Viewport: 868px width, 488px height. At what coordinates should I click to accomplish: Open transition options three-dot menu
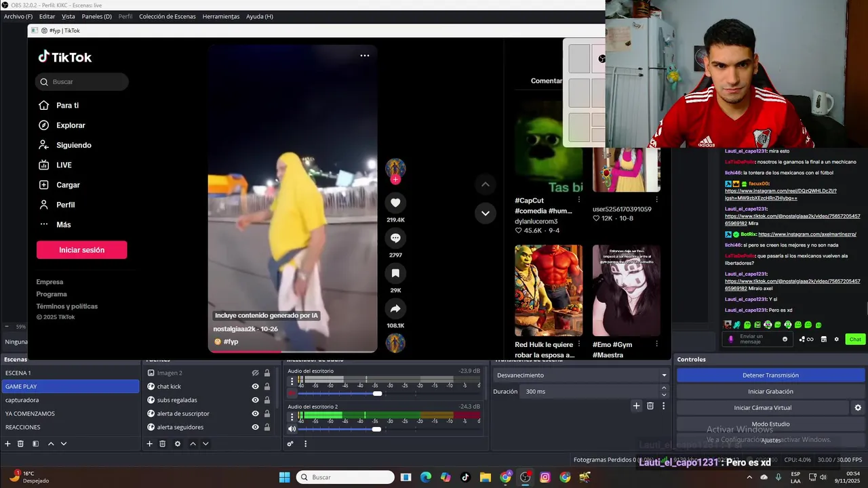click(x=664, y=406)
